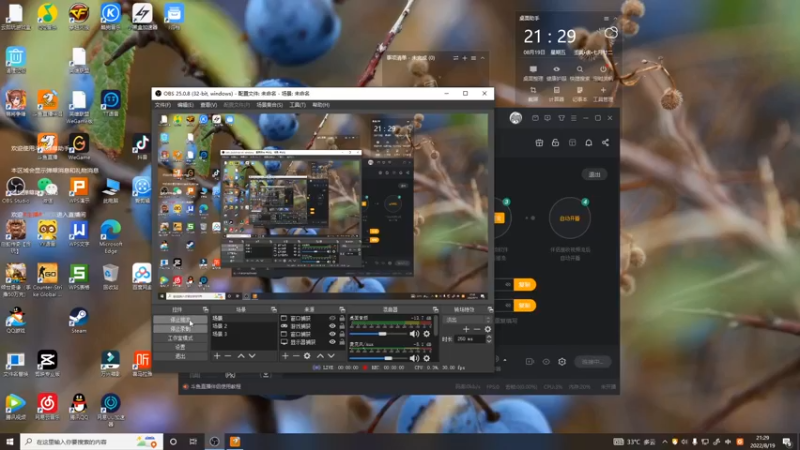Pop out the Sources dock
The image size is (800, 450).
[x=342, y=309]
